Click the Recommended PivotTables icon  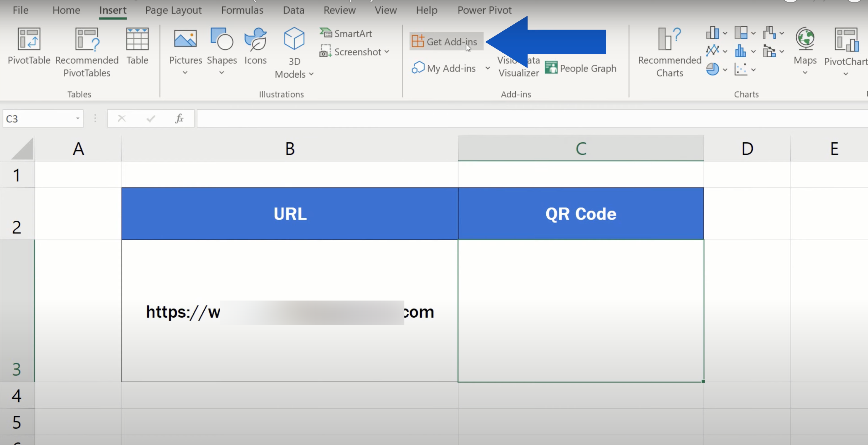[87, 39]
